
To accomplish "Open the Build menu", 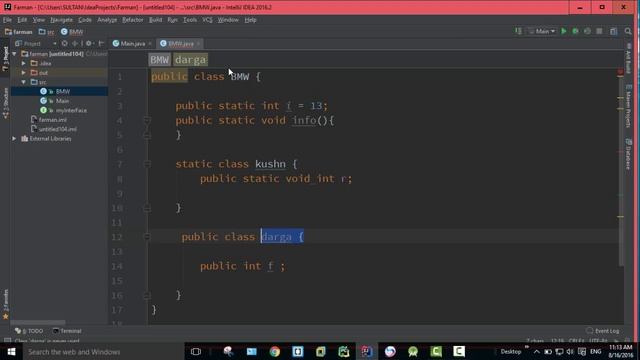I will 156,20.
